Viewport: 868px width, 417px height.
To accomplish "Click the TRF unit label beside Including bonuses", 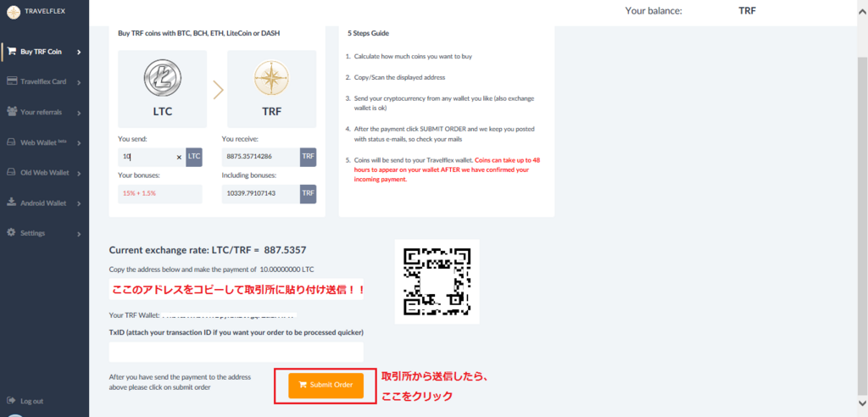I will pos(309,193).
